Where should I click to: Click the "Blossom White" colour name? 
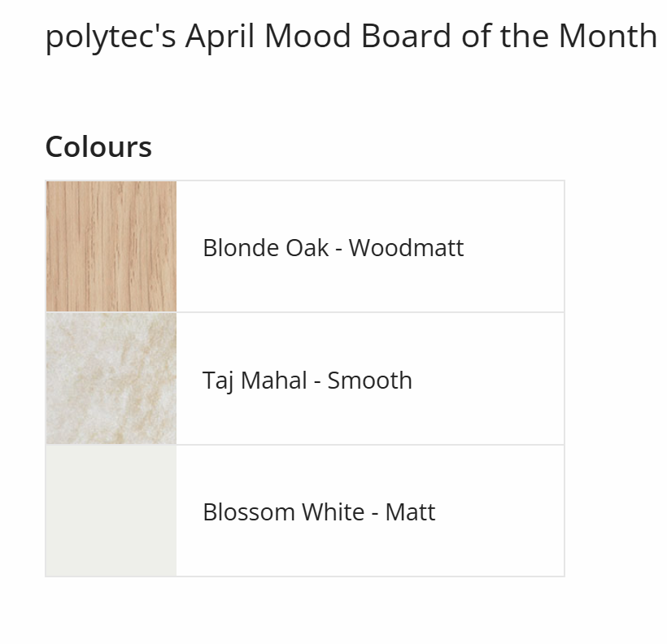pyautogui.click(x=283, y=512)
